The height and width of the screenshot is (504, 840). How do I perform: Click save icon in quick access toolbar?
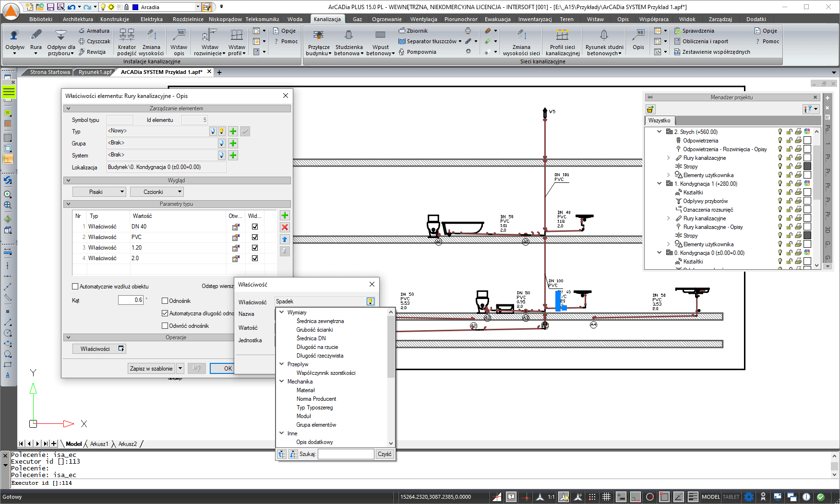click(50, 7)
